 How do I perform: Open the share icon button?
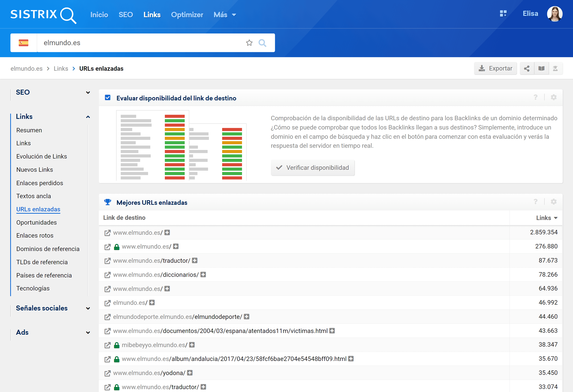(527, 68)
